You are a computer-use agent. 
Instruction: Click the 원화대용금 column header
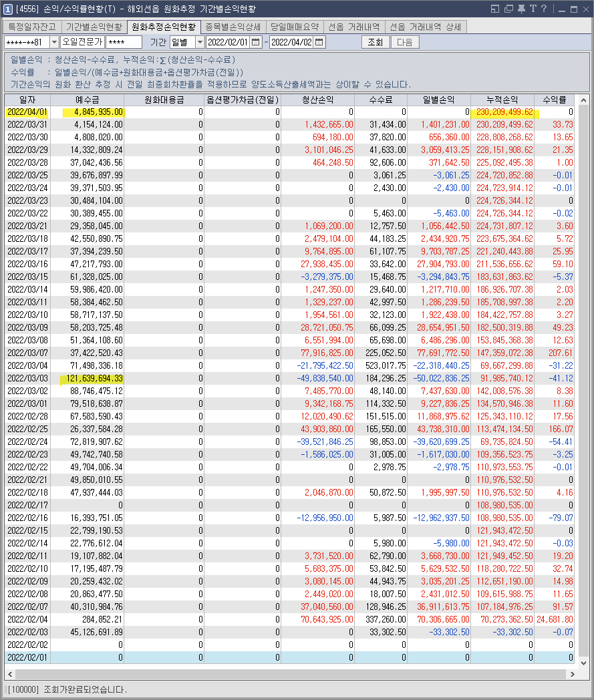pos(164,100)
